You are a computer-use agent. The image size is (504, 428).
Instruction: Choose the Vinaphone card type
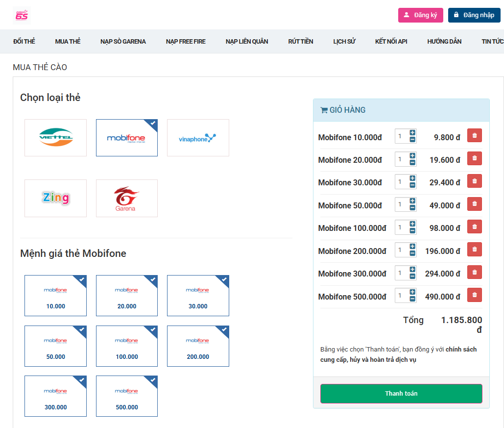[198, 138]
